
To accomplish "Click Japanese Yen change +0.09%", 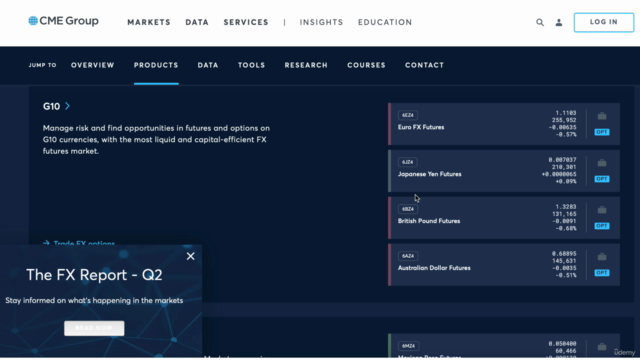I will (x=566, y=182).
